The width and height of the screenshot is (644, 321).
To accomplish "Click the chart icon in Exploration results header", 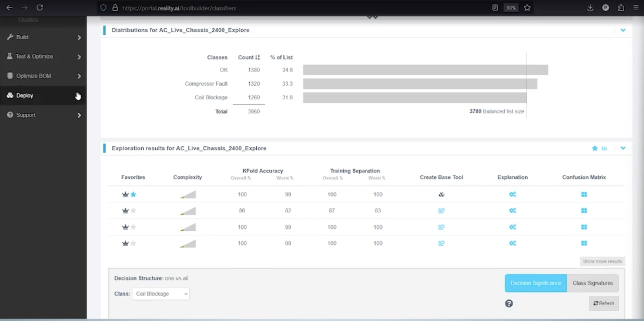I will pos(604,148).
